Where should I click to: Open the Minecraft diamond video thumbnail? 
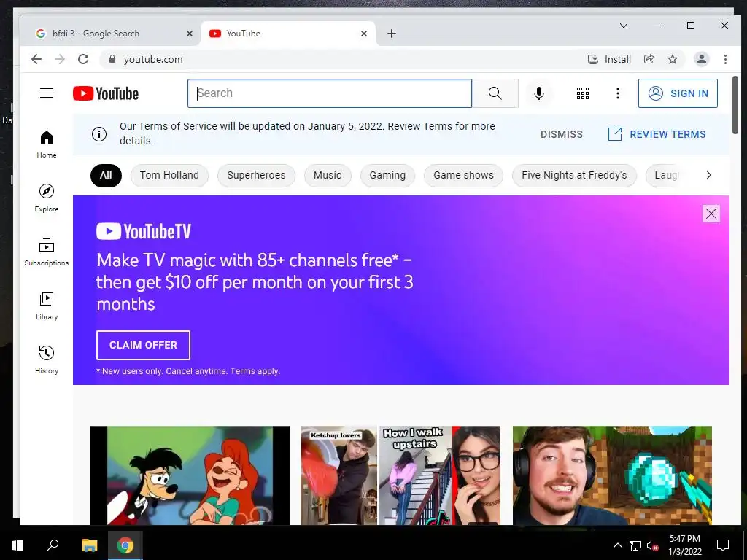point(612,475)
